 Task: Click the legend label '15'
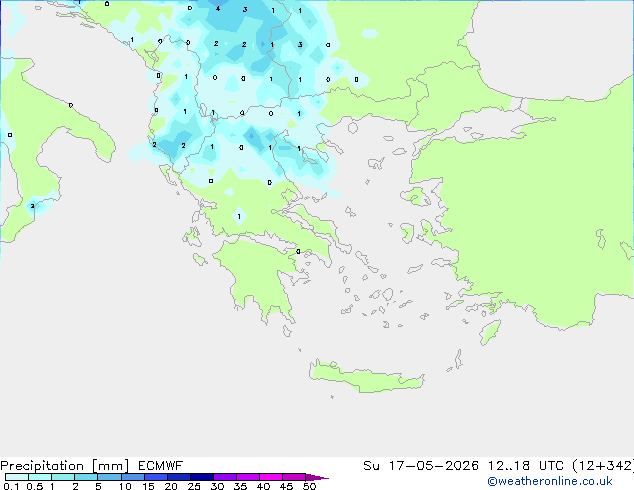pyautogui.click(x=148, y=486)
